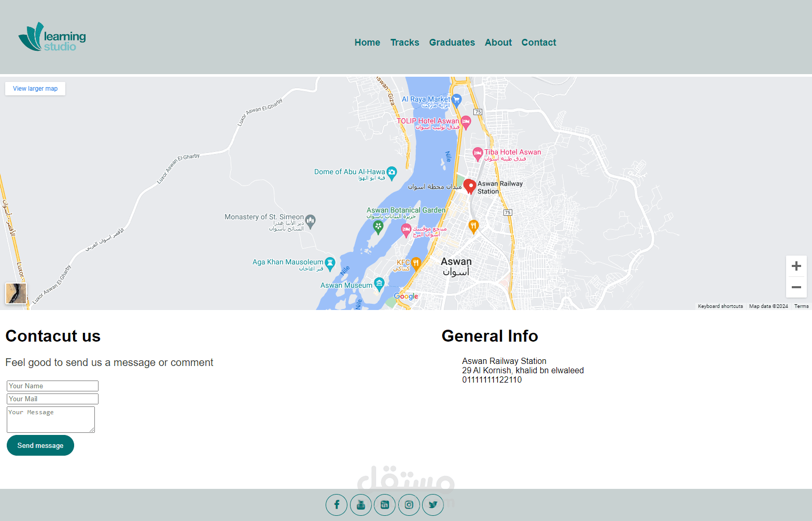Zoom in on the map
Image resolution: width=812 pixels, height=521 pixels.
pos(796,266)
